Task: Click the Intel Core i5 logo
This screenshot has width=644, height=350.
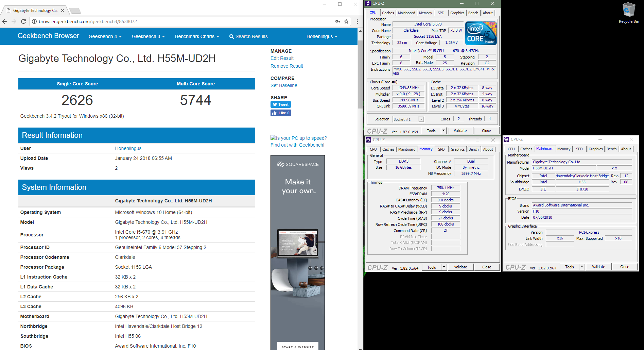Action: coord(481,33)
